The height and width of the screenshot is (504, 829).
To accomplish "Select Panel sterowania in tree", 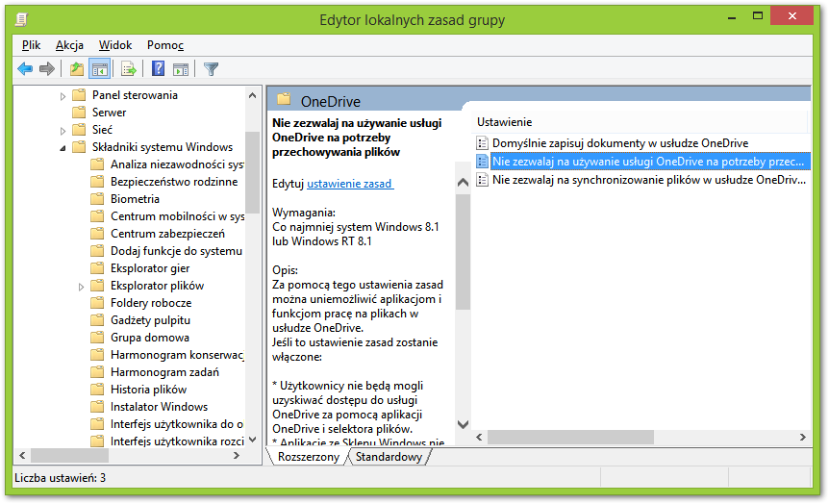I will click(x=135, y=95).
